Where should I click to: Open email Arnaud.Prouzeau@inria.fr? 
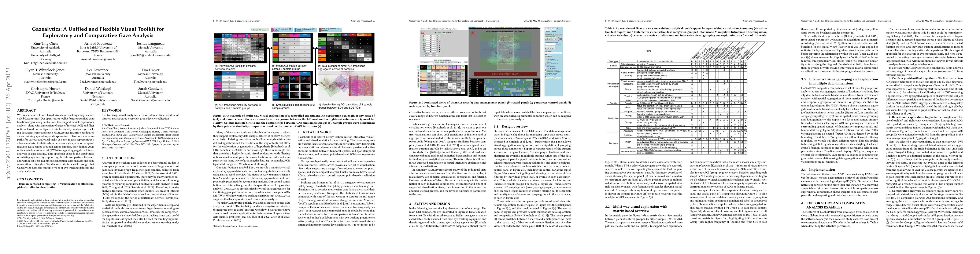[x=98, y=59]
